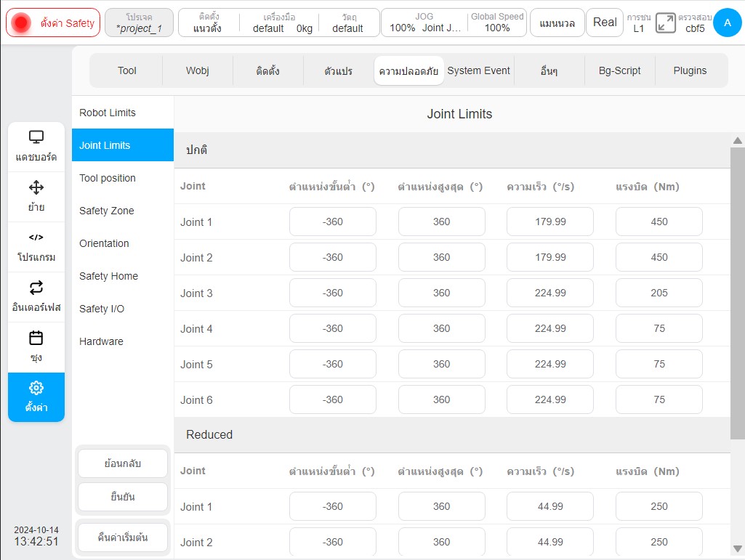Switch to the อื่นๆ tab
Viewport: 745px width, 560px height.
tap(549, 70)
